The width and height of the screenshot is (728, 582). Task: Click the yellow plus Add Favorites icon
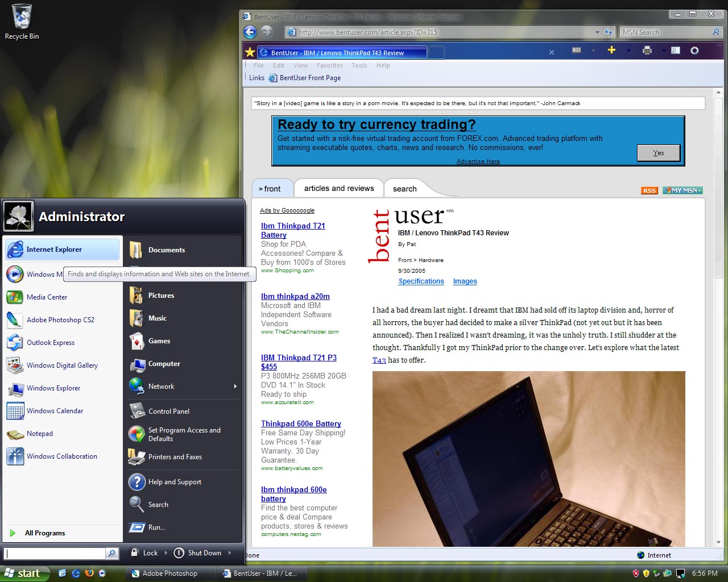point(611,50)
